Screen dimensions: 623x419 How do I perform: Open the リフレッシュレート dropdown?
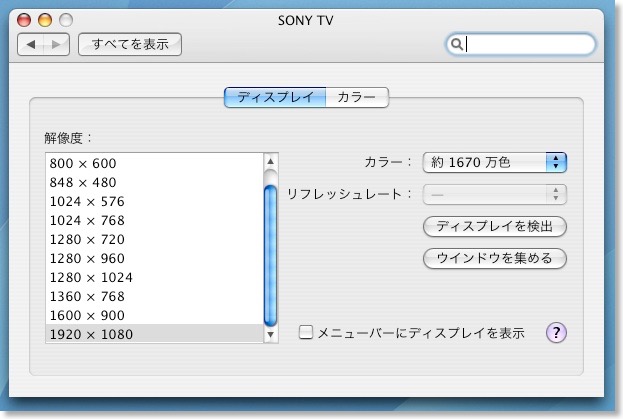[x=495, y=195]
